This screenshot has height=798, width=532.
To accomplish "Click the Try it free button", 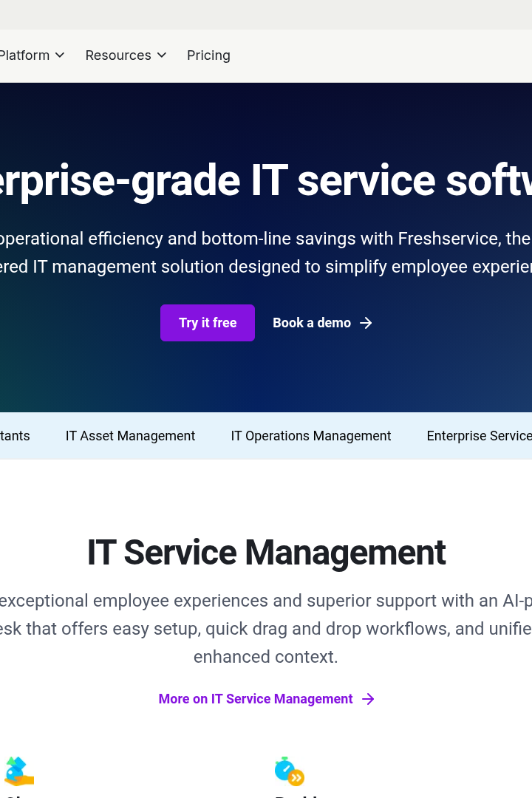I will (208, 323).
